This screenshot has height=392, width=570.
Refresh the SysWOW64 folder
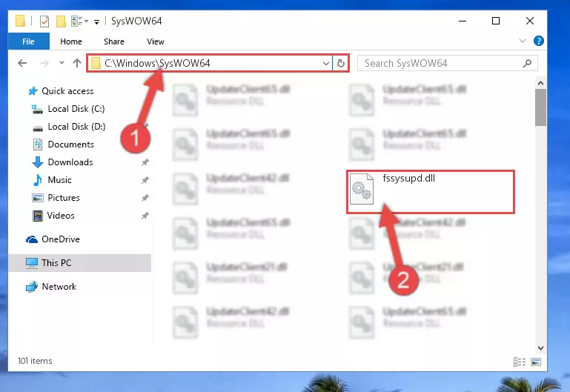tap(341, 64)
